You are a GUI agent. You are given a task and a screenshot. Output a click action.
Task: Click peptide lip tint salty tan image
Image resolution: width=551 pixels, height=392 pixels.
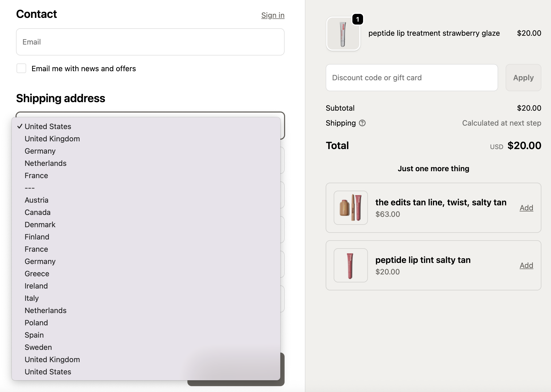click(351, 265)
